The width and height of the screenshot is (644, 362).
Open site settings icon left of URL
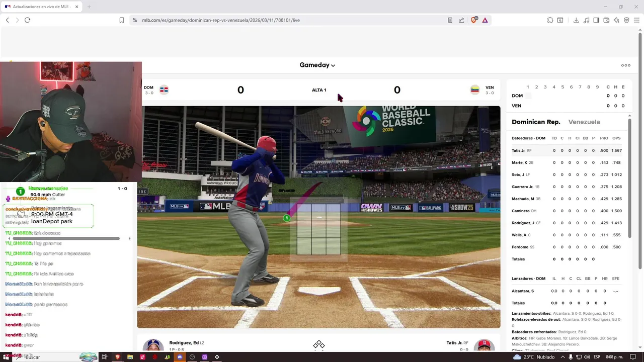coord(134,20)
